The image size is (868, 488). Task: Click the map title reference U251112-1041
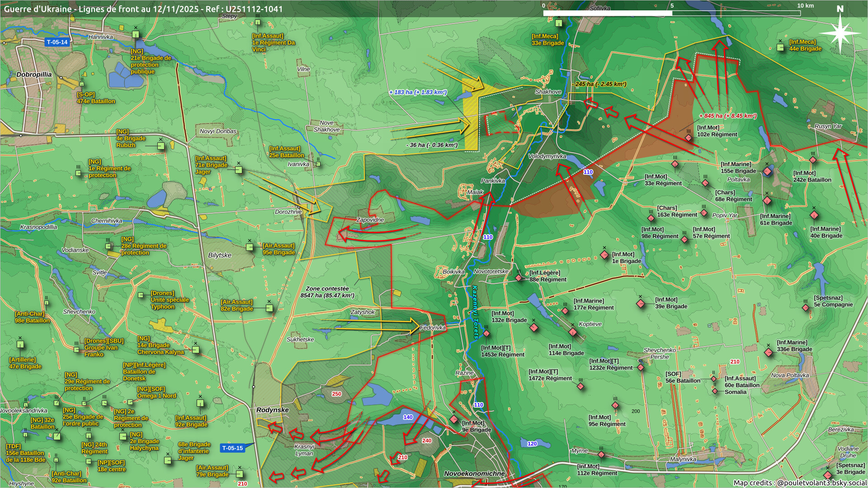point(254,9)
